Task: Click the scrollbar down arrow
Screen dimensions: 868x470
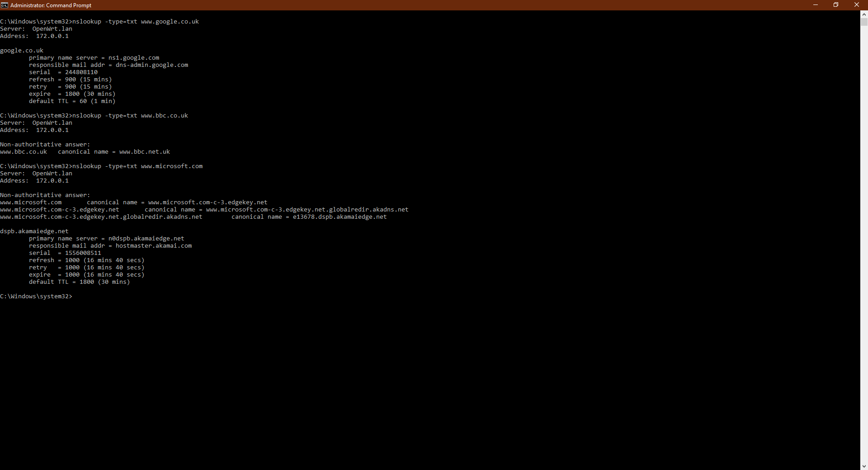Action: pos(864,466)
